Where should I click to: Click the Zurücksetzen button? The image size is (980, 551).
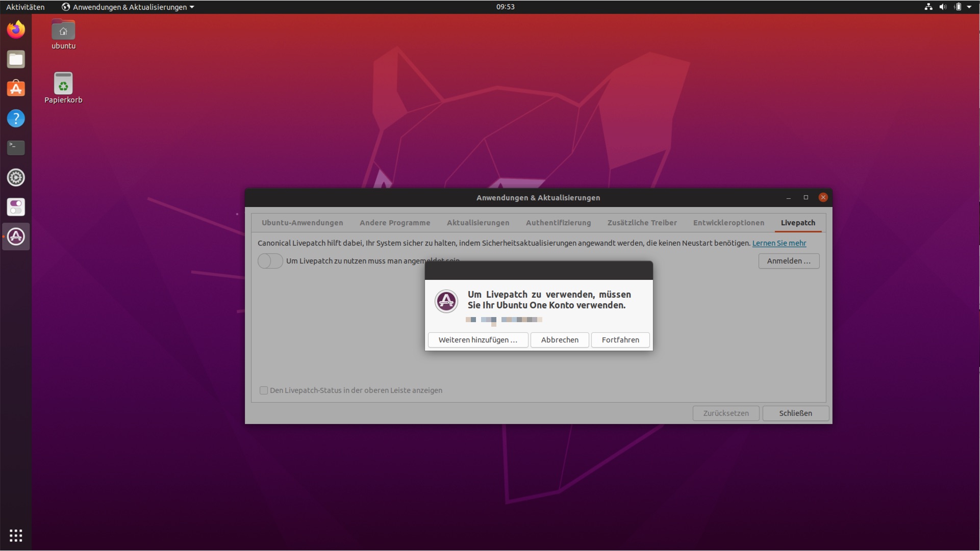726,413
